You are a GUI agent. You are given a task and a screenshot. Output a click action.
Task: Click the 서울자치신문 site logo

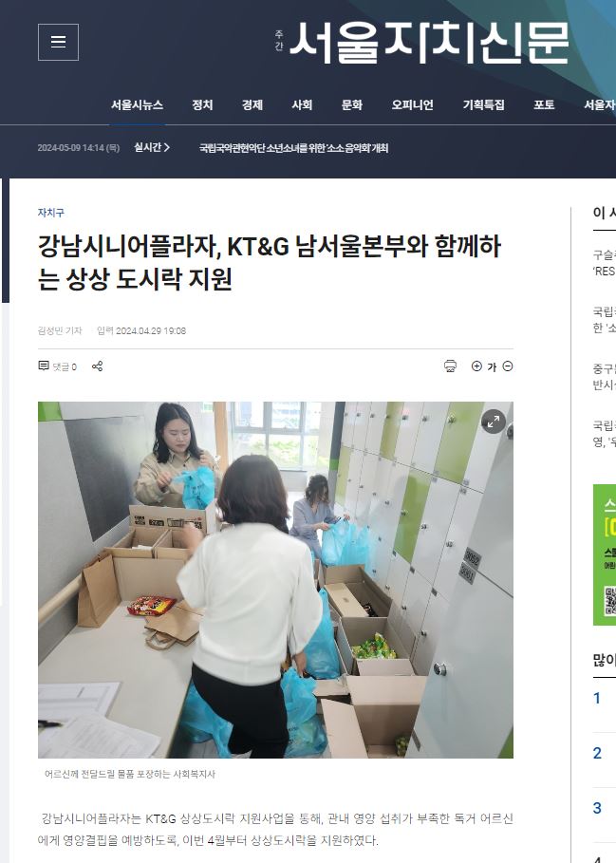tap(422, 43)
